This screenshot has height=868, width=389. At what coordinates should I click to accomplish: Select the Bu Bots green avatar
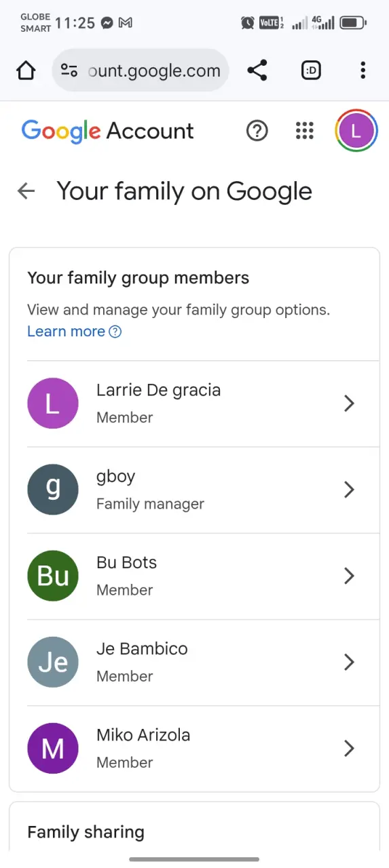tap(53, 576)
